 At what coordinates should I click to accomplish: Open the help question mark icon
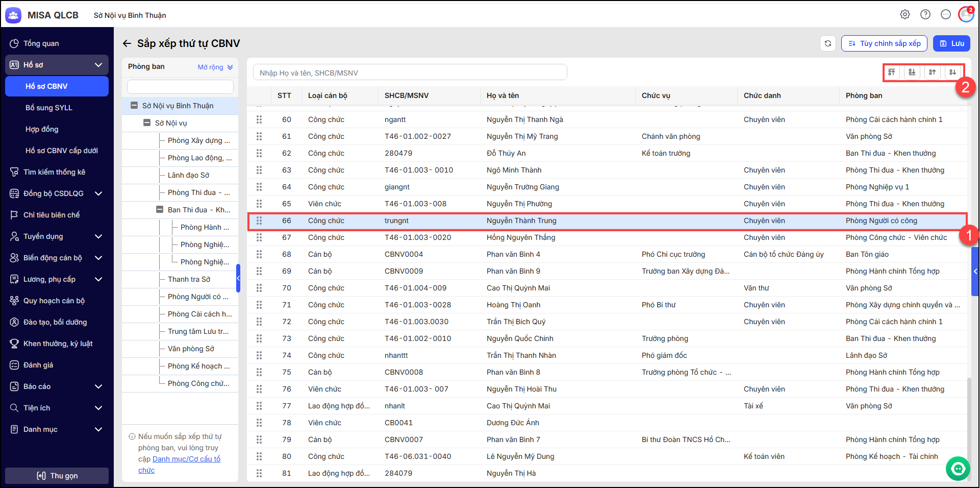pyautogui.click(x=925, y=14)
